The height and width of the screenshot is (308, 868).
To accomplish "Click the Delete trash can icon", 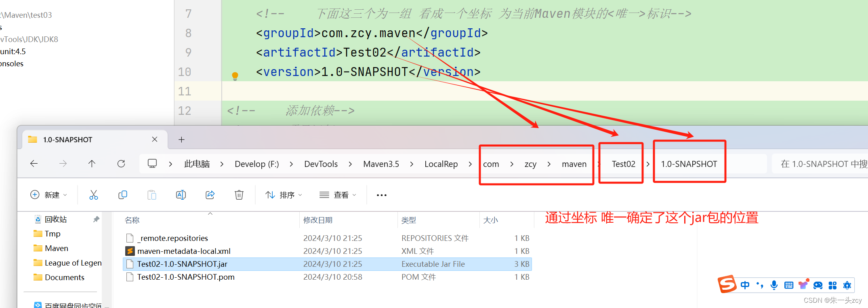I will pyautogui.click(x=239, y=195).
